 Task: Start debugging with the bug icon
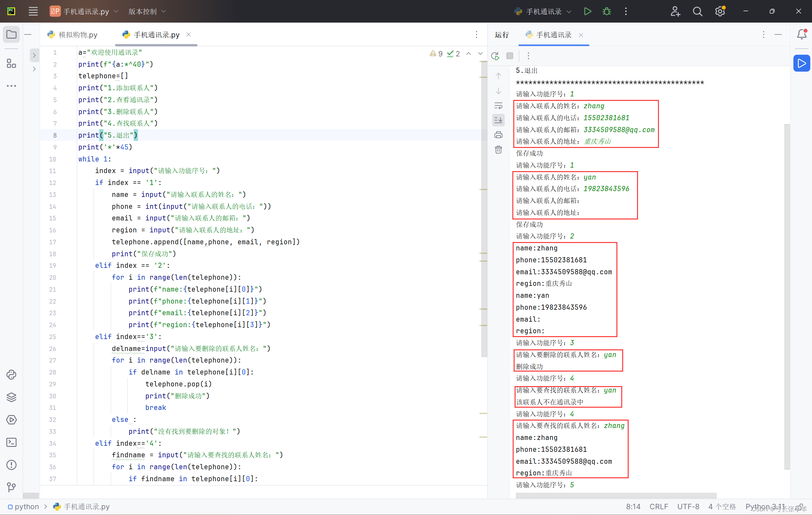(606, 12)
